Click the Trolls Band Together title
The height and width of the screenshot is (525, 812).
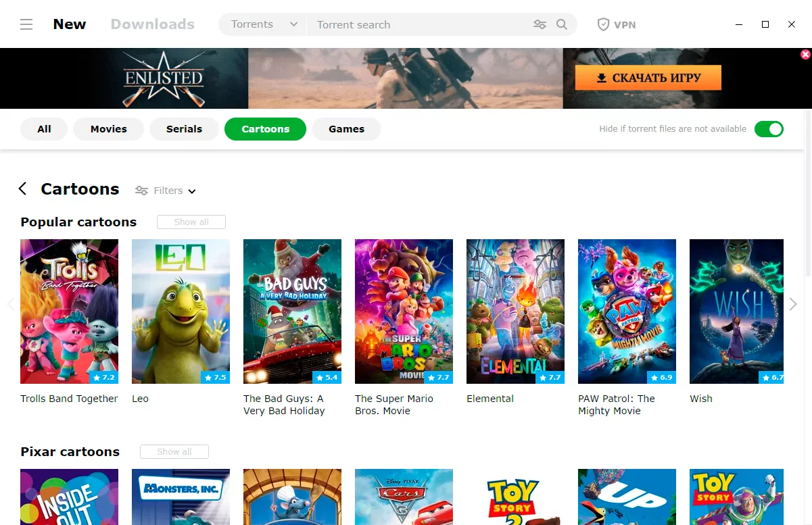tap(69, 399)
